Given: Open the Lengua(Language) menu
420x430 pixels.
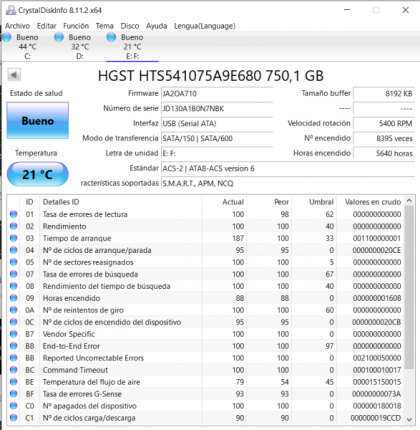Looking at the screenshot, I should point(205,26).
